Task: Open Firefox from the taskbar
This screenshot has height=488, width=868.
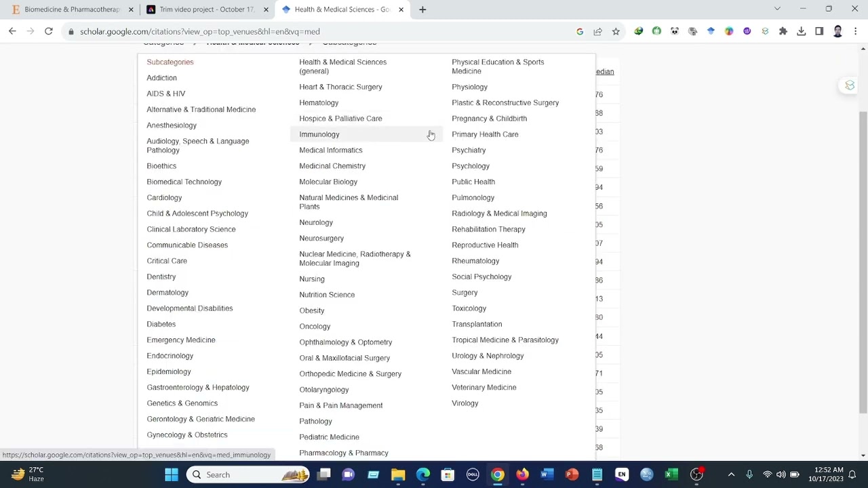Action: [522, 474]
